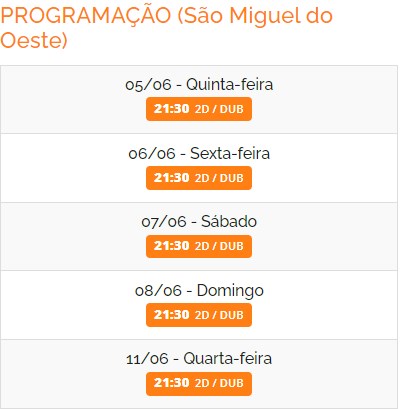402x409 pixels.
Task: Click the 05/06 - Quinta-feira date label
Action: [199, 84]
